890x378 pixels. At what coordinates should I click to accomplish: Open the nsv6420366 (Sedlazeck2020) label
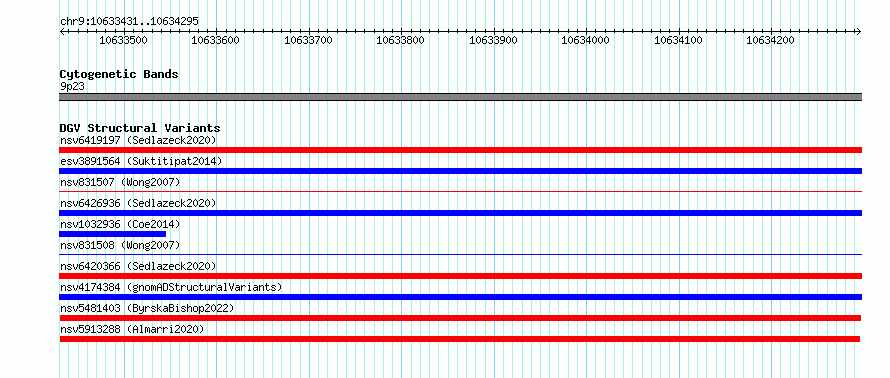[138, 266]
